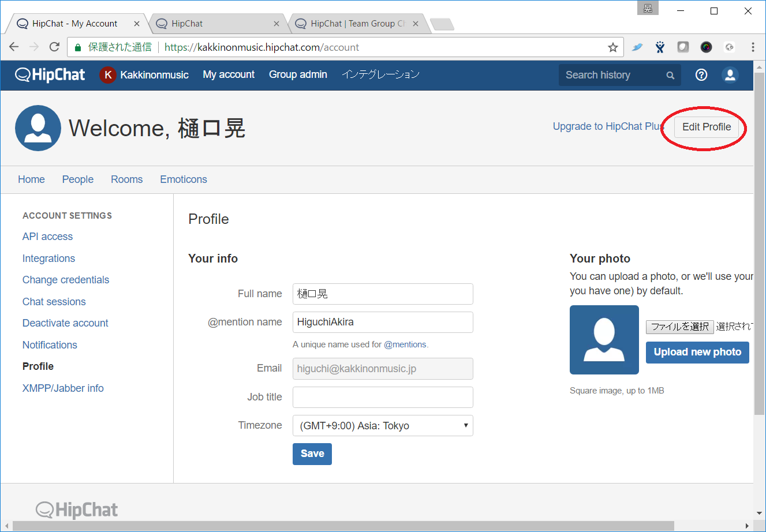
Task: Click the secure padlock icon in address bar
Action: click(x=78, y=47)
